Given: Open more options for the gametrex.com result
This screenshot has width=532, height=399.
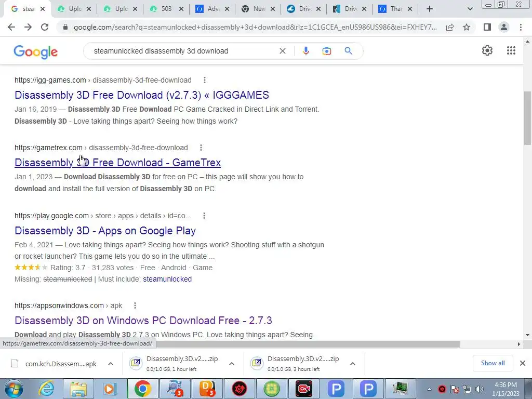Looking at the screenshot, I should 201,148.
